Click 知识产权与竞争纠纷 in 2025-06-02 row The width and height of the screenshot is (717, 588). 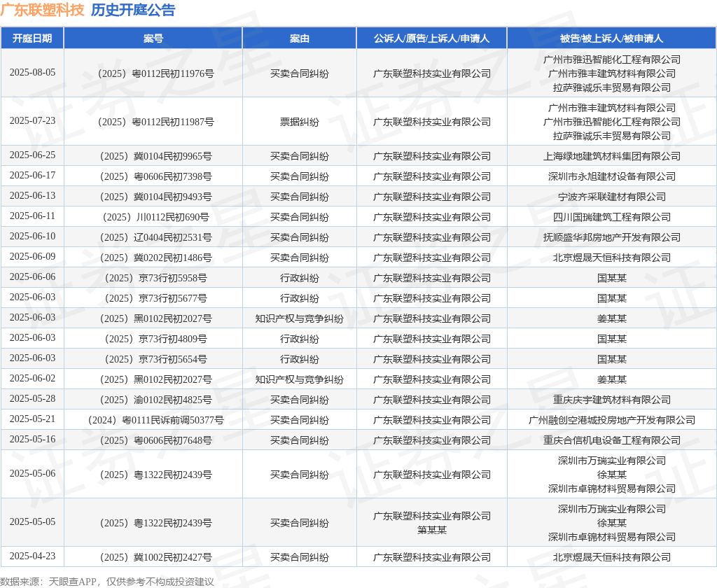[300, 379]
